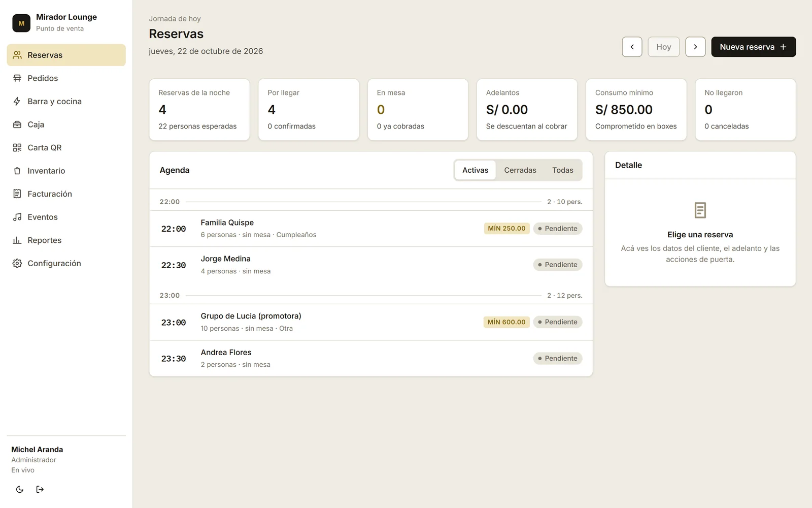The image size is (812, 508).
Task: Click the Configuración gear icon
Action: (17, 263)
